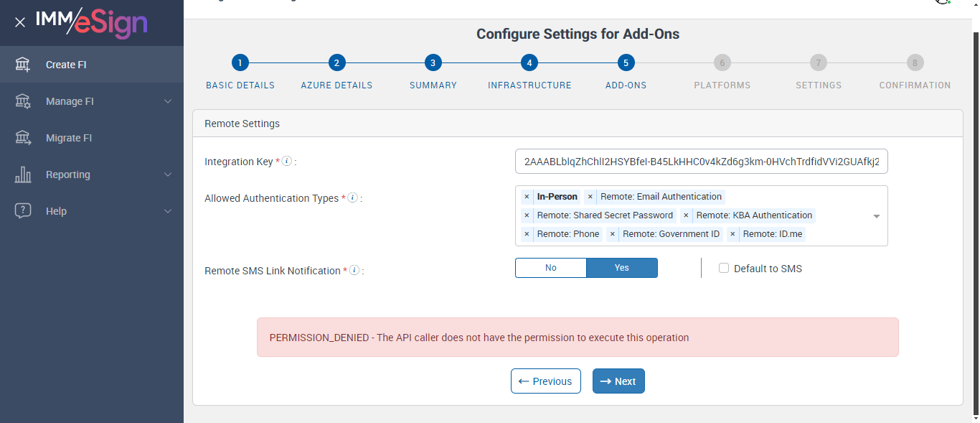Viewport: 980px width, 423px height.
Task: Remove the Remote: ID.me tag
Action: [x=732, y=234]
